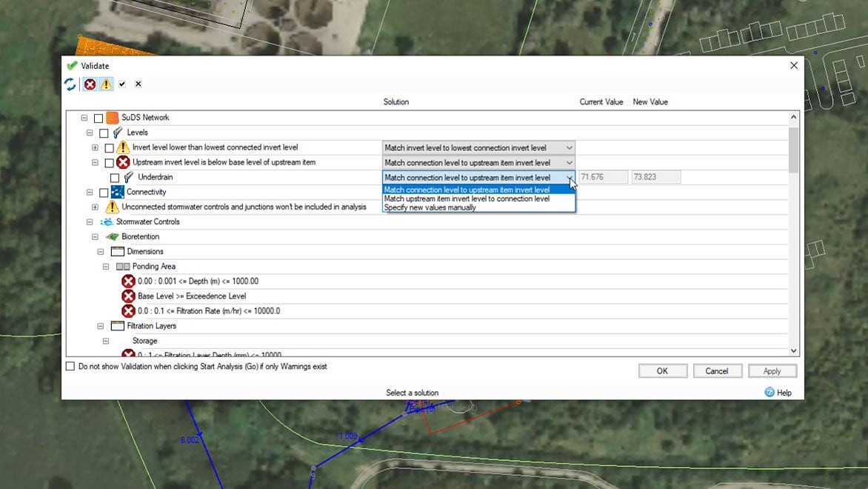Select 'Match upstream item invert level to connection level'
Screen dimensions: 868x489
pyautogui.click(x=467, y=199)
